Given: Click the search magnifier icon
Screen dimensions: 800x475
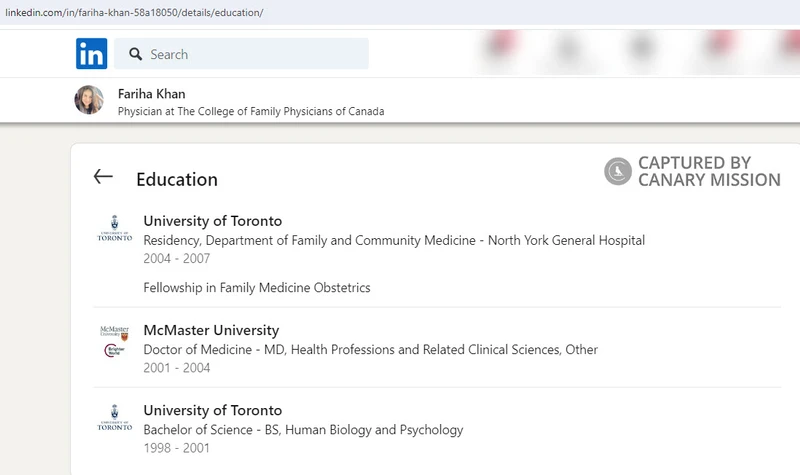Looking at the screenshot, I should click(x=135, y=54).
